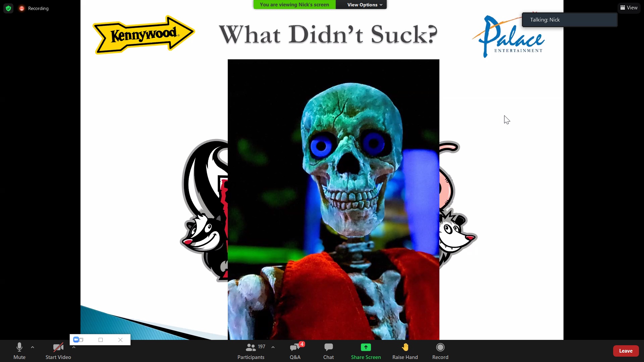Image resolution: width=644 pixels, height=362 pixels.
Task: Click the Zoom icon in mini window bar
Action: coord(76,340)
